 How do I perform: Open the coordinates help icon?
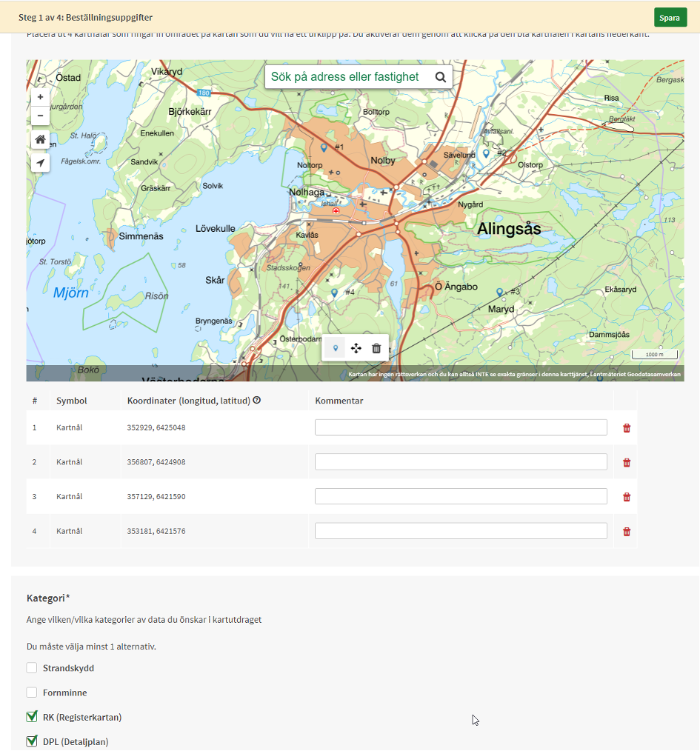tap(257, 401)
